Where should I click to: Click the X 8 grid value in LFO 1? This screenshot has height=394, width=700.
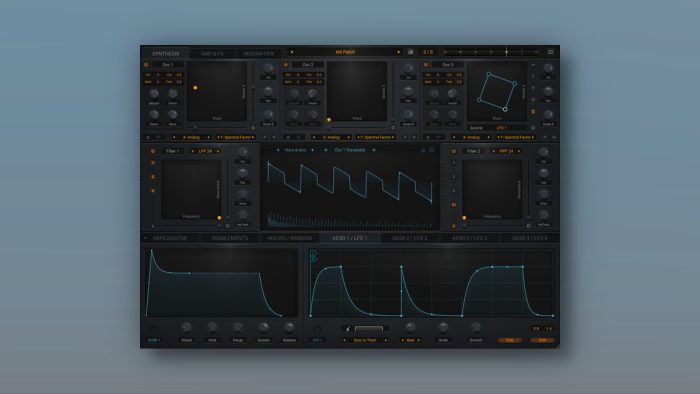click(x=536, y=329)
